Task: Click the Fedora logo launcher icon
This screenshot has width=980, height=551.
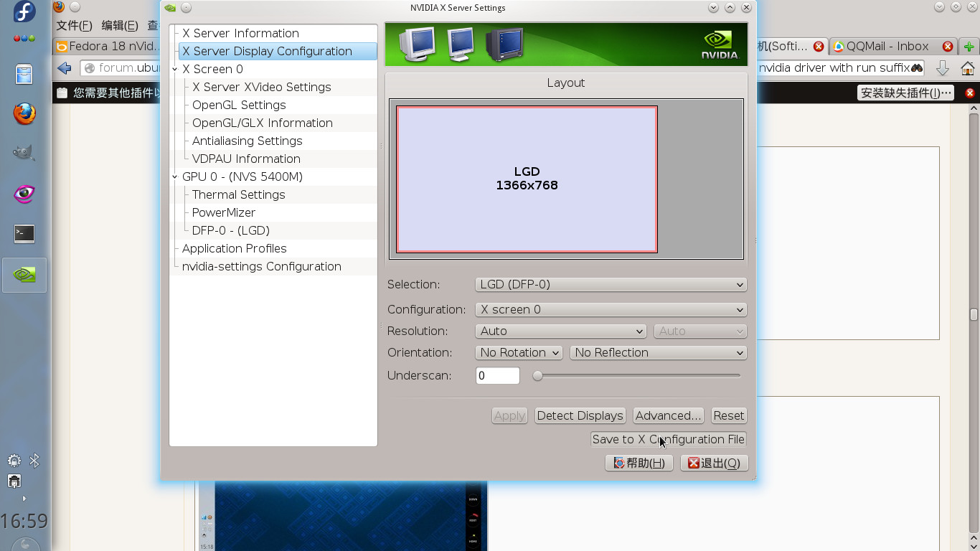Action: [24, 12]
